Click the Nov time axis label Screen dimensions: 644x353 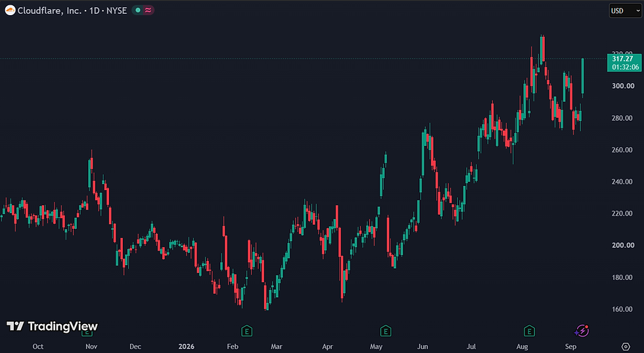click(x=91, y=346)
